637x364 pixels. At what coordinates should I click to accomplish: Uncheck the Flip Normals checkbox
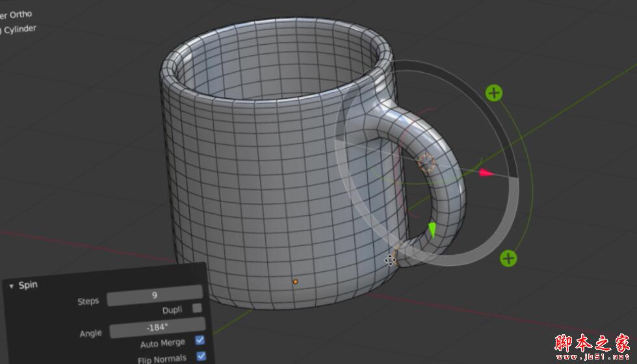[201, 356]
